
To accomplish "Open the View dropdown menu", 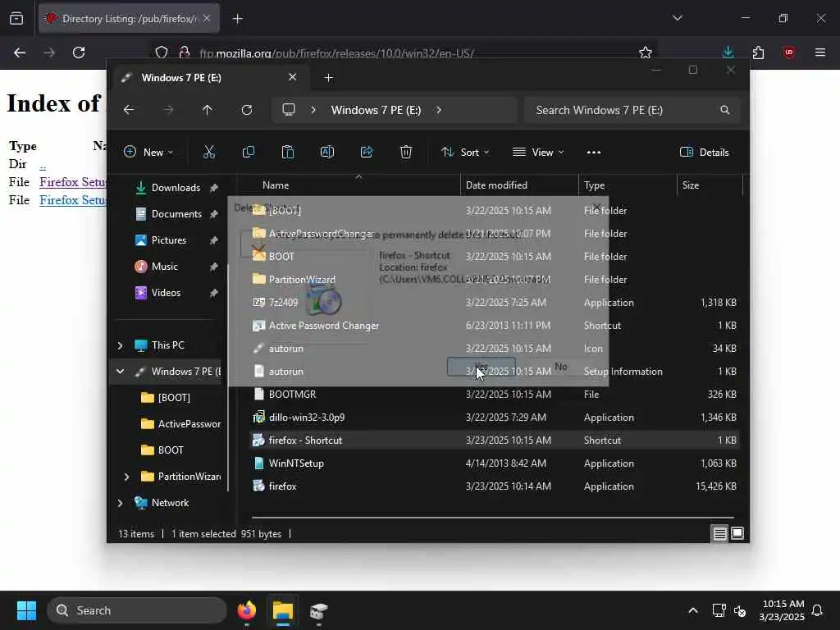I will 538,152.
